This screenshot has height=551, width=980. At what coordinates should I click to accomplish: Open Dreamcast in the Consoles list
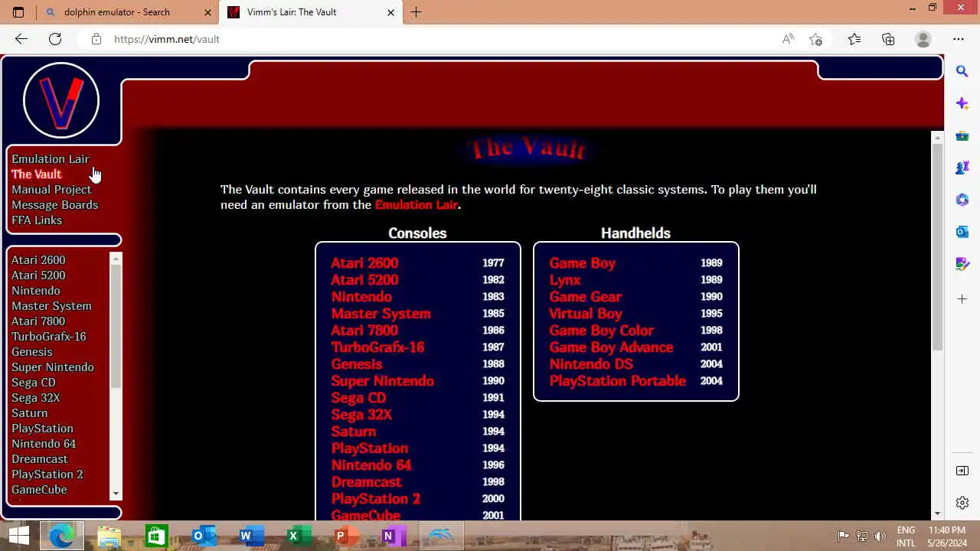click(x=366, y=482)
